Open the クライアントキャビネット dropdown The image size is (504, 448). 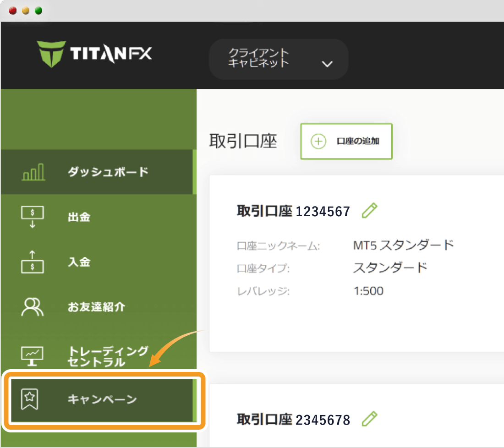pos(279,59)
